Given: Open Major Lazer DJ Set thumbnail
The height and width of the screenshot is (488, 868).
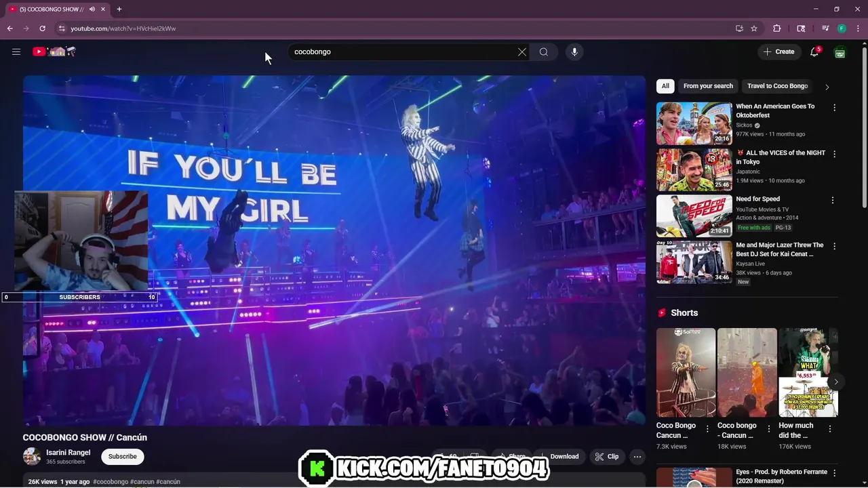Looking at the screenshot, I should point(694,262).
